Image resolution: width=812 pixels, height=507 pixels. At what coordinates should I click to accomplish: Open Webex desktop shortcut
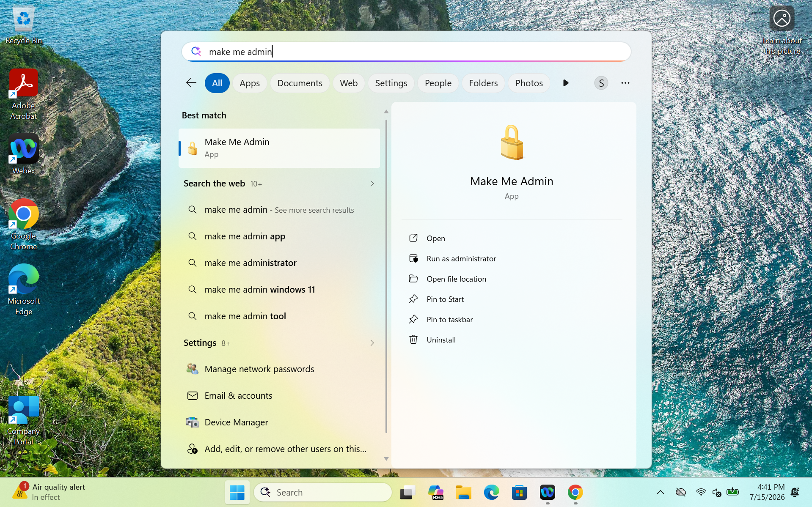23,154
